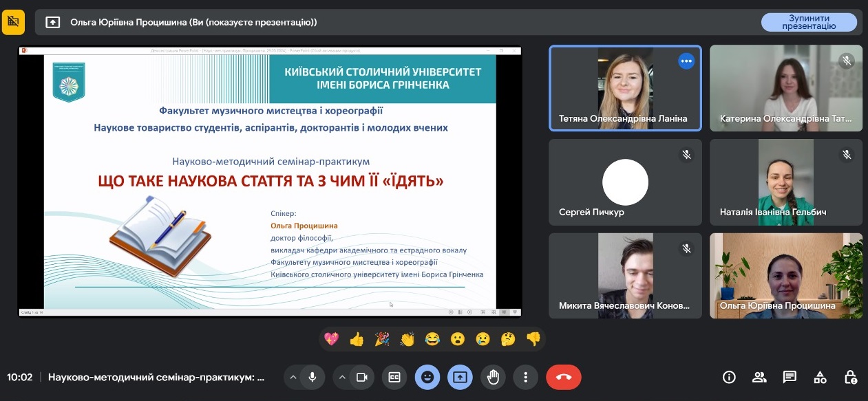This screenshot has height=401, width=868.
Task: Expand video settings arrow beside camera
Action: click(x=342, y=377)
